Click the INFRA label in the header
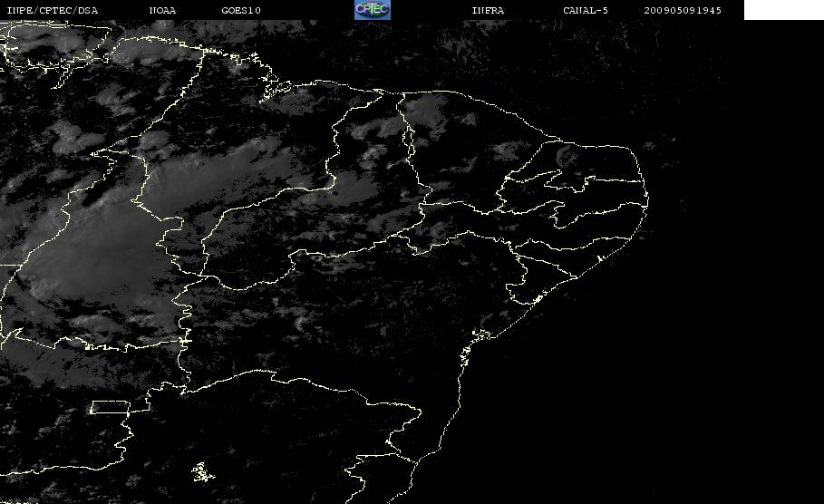Screen dimensions: 824x504 click(x=488, y=11)
